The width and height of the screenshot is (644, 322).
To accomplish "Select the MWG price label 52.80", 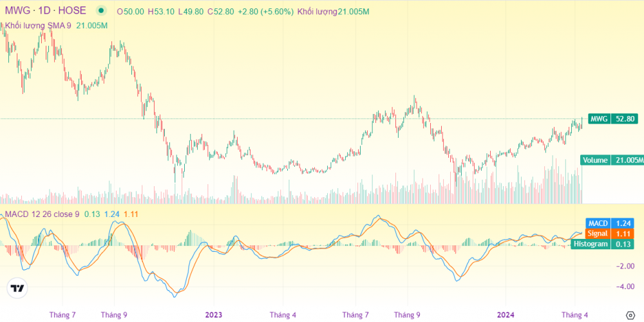I will tap(613, 119).
